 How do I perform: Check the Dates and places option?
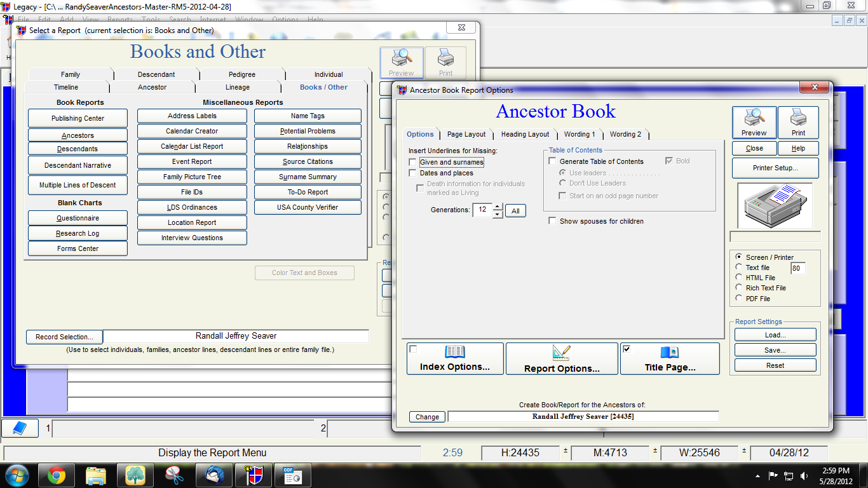[x=413, y=173]
